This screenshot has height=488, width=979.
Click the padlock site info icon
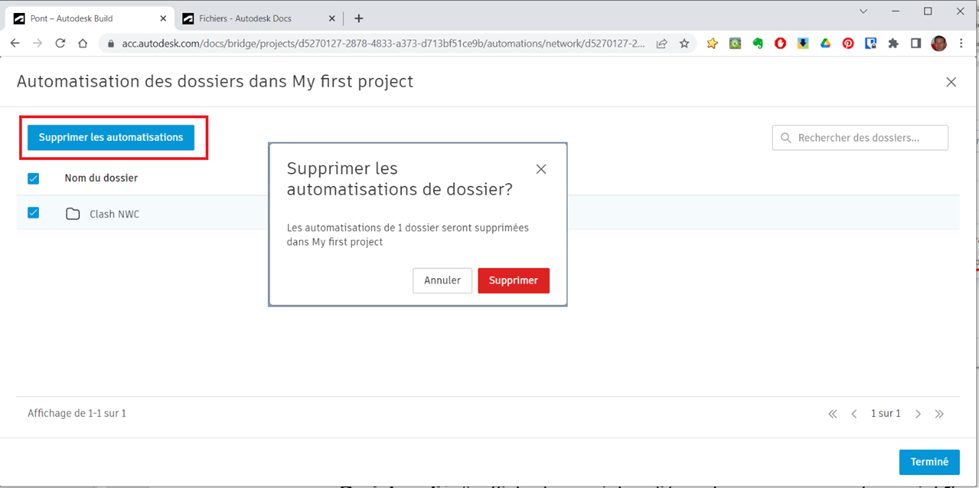pyautogui.click(x=111, y=44)
